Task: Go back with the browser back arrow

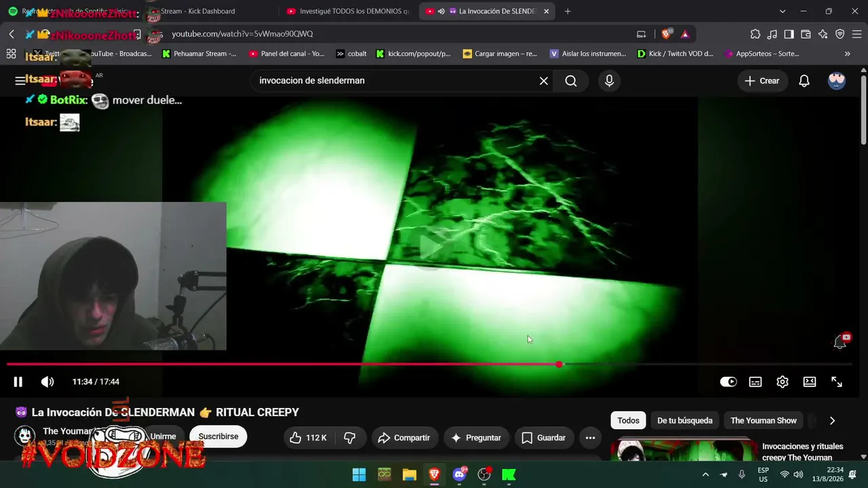Action: [12, 34]
